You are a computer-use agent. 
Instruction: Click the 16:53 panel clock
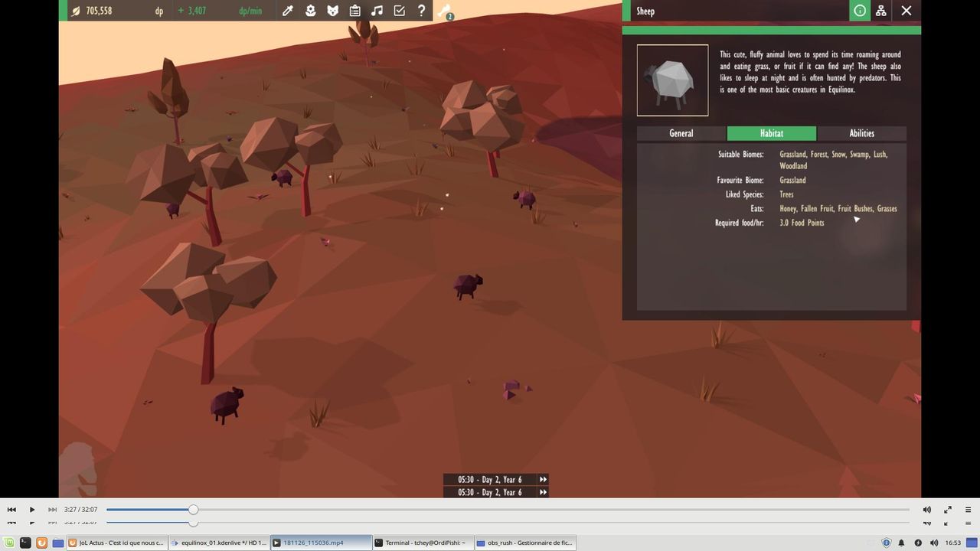point(952,543)
